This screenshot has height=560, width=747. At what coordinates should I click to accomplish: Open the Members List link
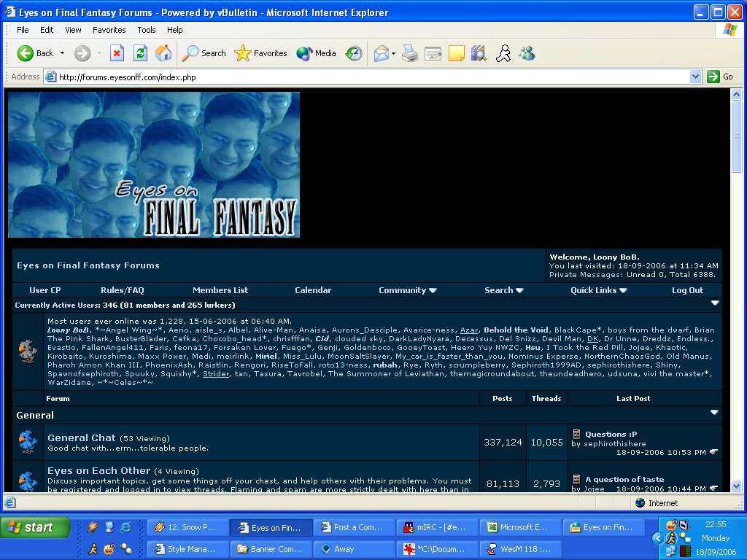pyautogui.click(x=220, y=290)
